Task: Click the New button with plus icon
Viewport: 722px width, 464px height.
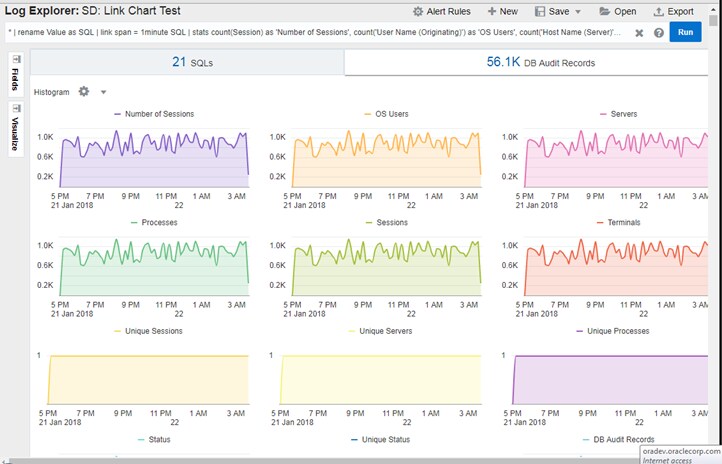Action: 502,12
